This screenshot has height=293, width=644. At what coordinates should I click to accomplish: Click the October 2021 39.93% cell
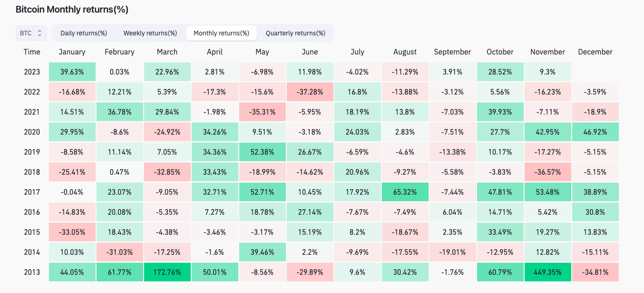pyautogui.click(x=500, y=112)
